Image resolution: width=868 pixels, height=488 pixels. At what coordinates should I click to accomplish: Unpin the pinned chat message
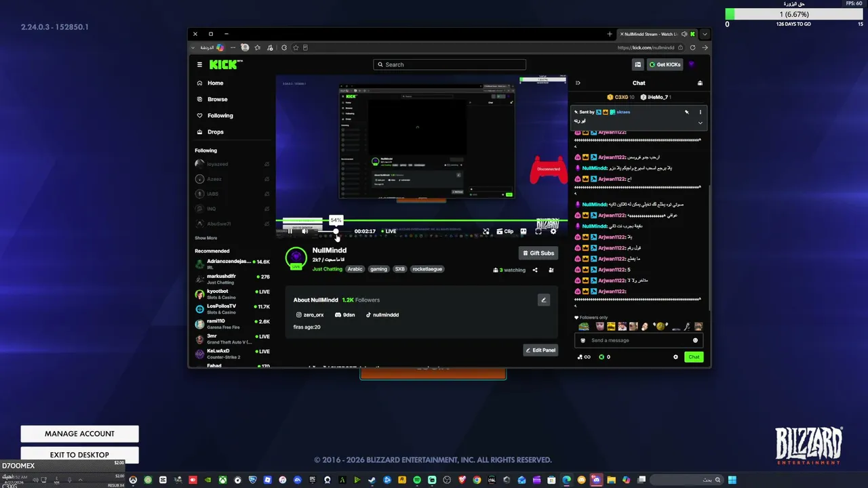point(686,112)
